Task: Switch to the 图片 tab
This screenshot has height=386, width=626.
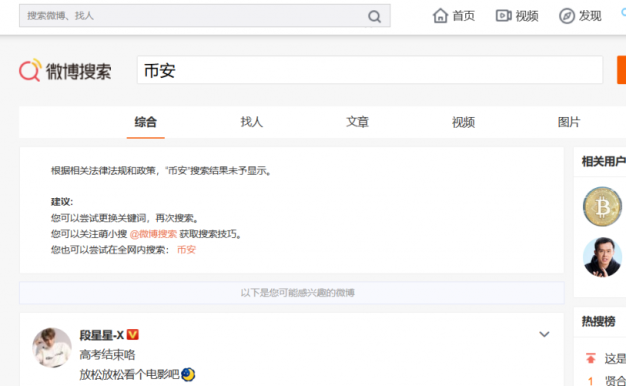Action: coord(569,122)
